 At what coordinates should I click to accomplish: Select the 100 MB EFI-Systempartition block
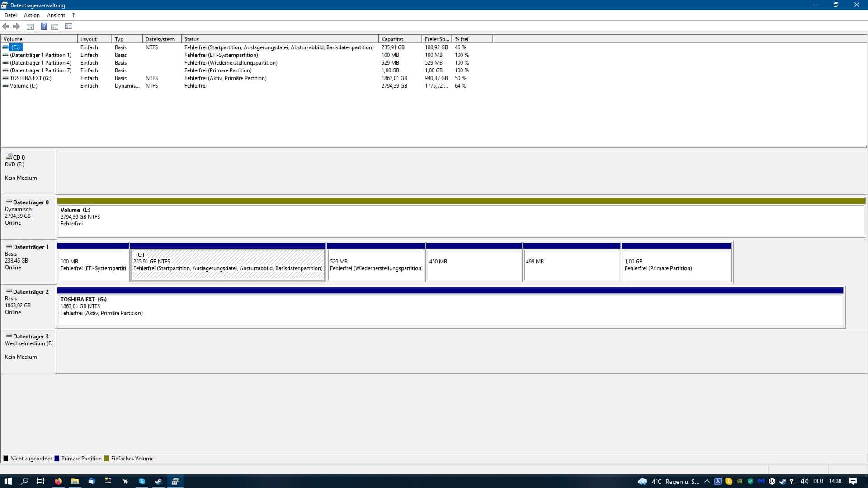[x=93, y=262]
